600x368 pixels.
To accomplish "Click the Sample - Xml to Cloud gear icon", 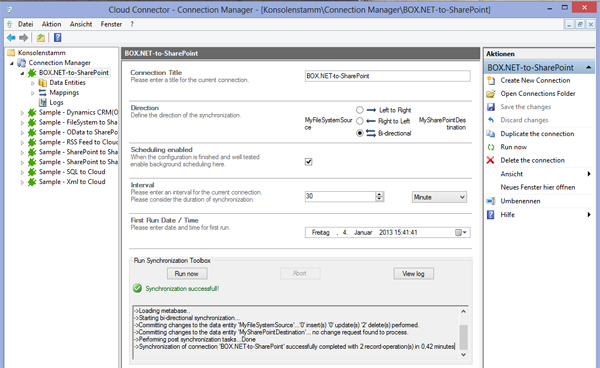I will tap(32, 182).
